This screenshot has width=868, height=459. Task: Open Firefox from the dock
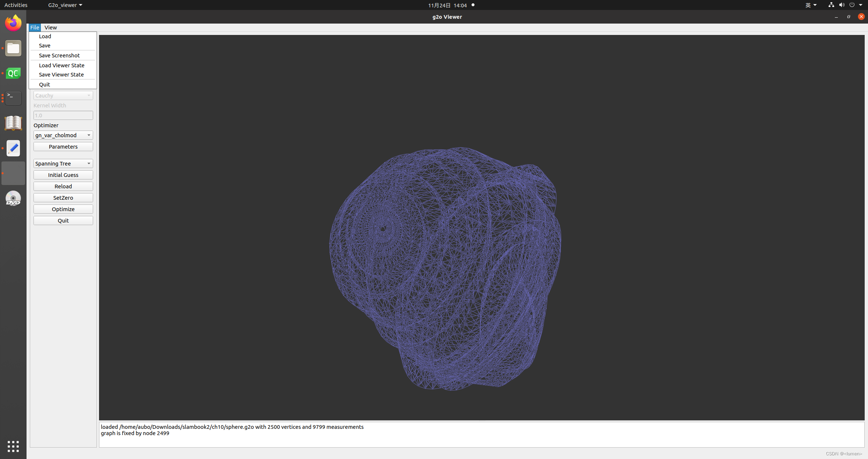(x=13, y=23)
